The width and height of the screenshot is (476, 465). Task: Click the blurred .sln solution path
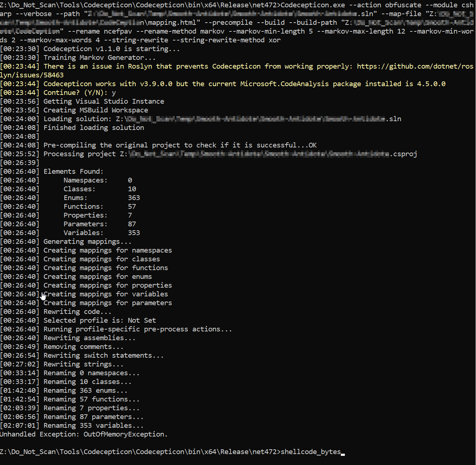256,119
